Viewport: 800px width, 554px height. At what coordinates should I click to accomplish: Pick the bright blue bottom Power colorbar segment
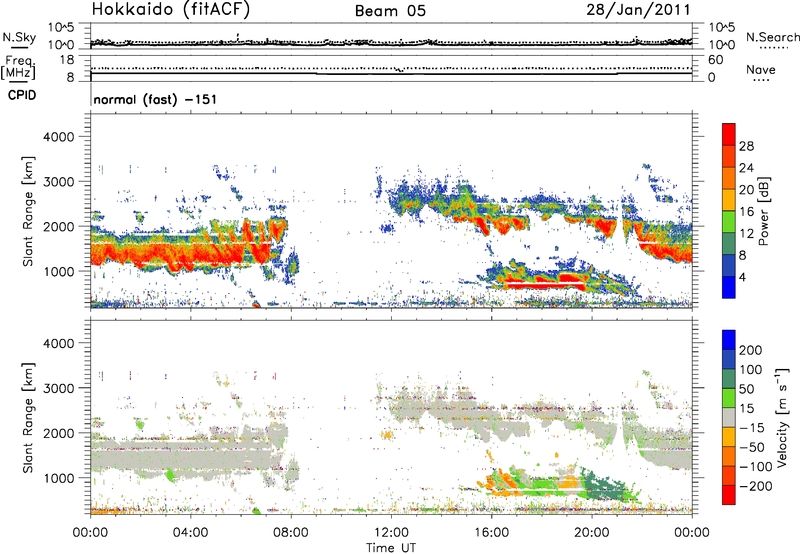(x=729, y=288)
